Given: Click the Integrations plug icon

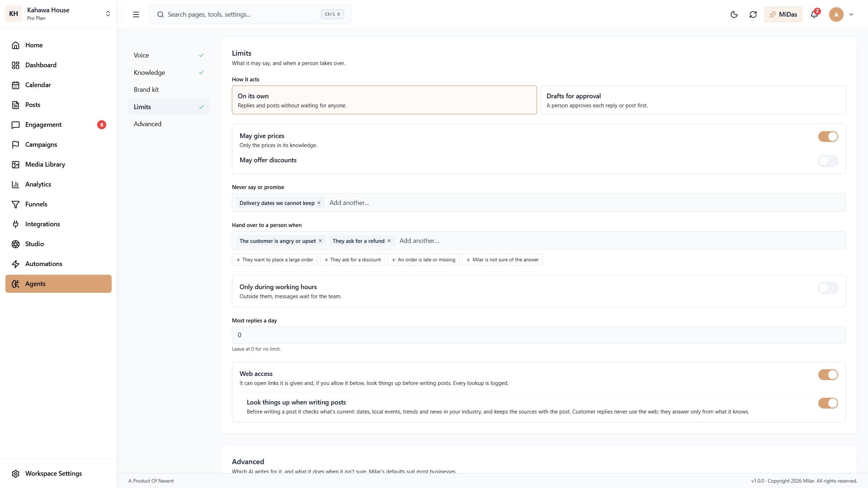Looking at the screenshot, I should (15, 224).
